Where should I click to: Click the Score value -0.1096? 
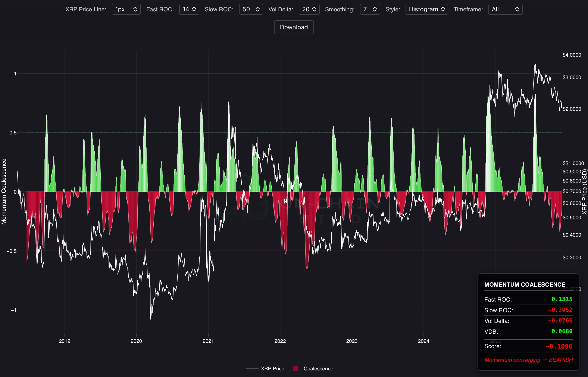point(559,346)
